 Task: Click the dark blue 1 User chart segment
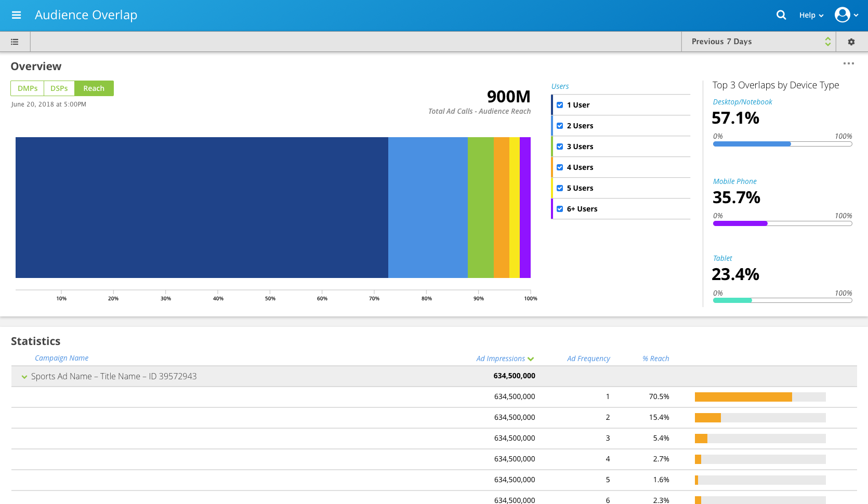pos(202,207)
